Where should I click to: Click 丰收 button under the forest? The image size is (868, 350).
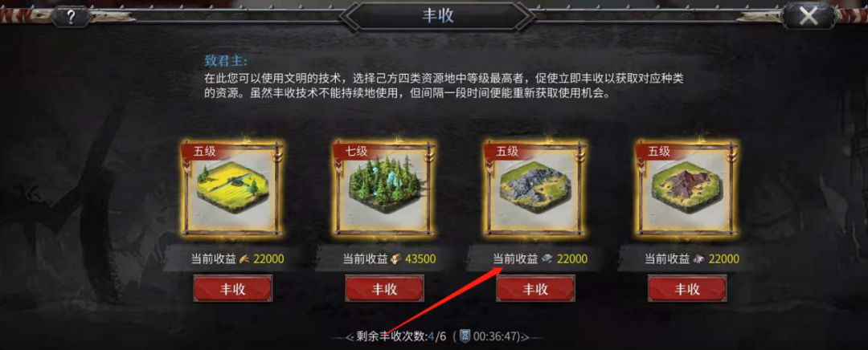pyautogui.click(x=384, y=289)
